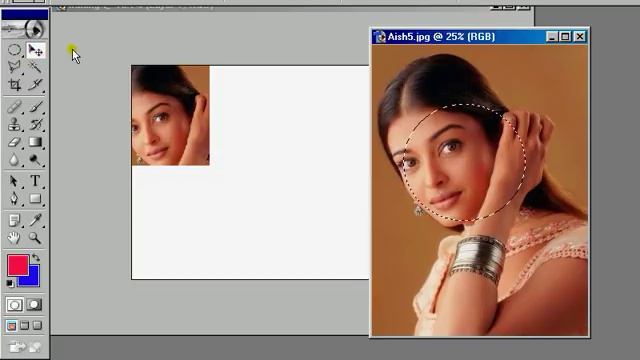Choose Full Screen Mode

[x=38, y=325]
